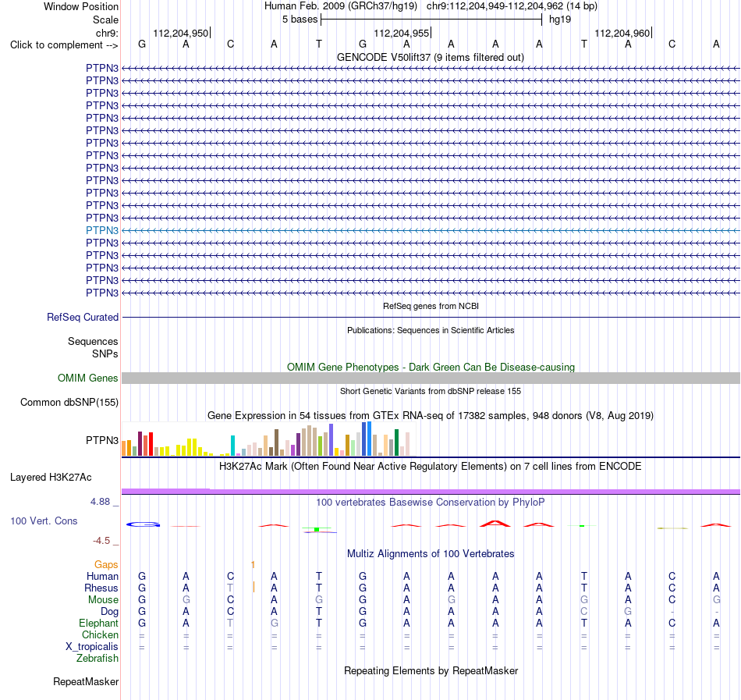Select the Zebrafish species label
Screen dimensions: 741x700
tap(97, 658)
